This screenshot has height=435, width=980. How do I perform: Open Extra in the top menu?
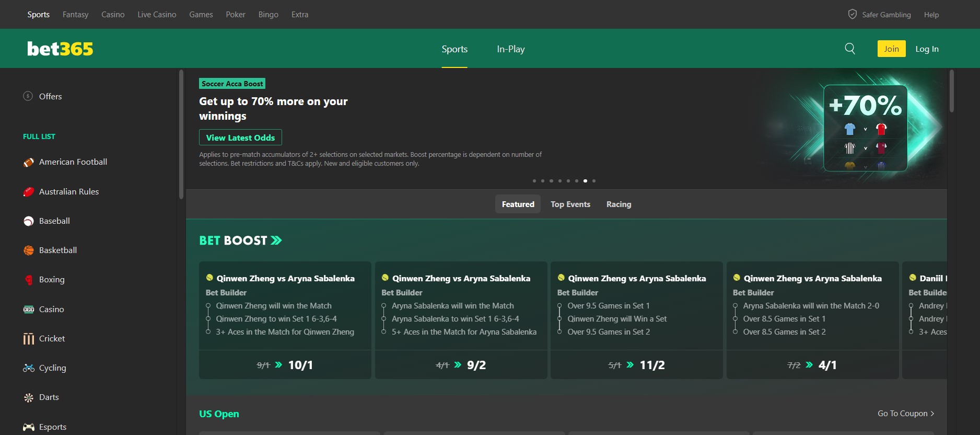(x=300, y=15)
